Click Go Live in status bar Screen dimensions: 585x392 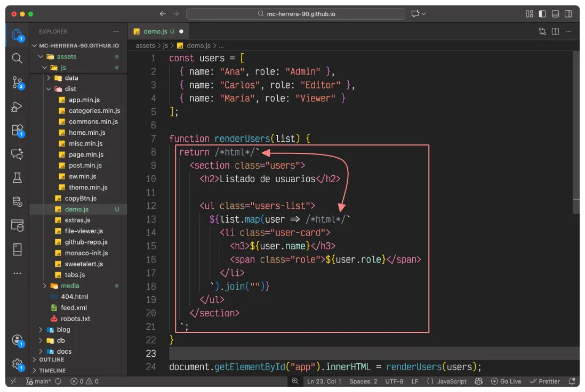506,381
